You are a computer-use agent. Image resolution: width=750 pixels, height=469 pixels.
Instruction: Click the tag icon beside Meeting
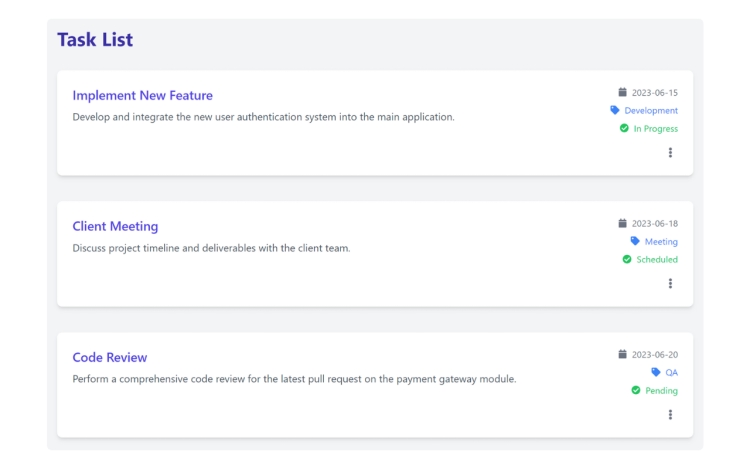pyautogui.click(x=635, y=241)
